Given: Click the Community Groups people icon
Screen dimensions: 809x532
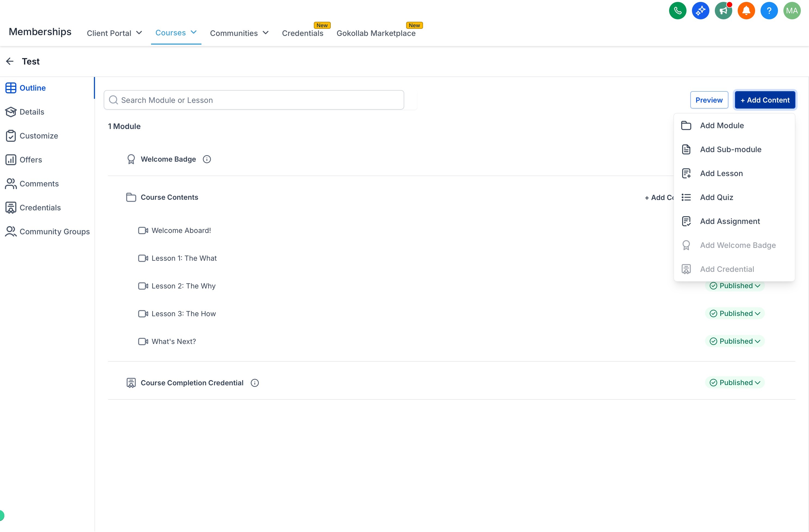Looking at the screenshot, I should [x=11, y=232].
